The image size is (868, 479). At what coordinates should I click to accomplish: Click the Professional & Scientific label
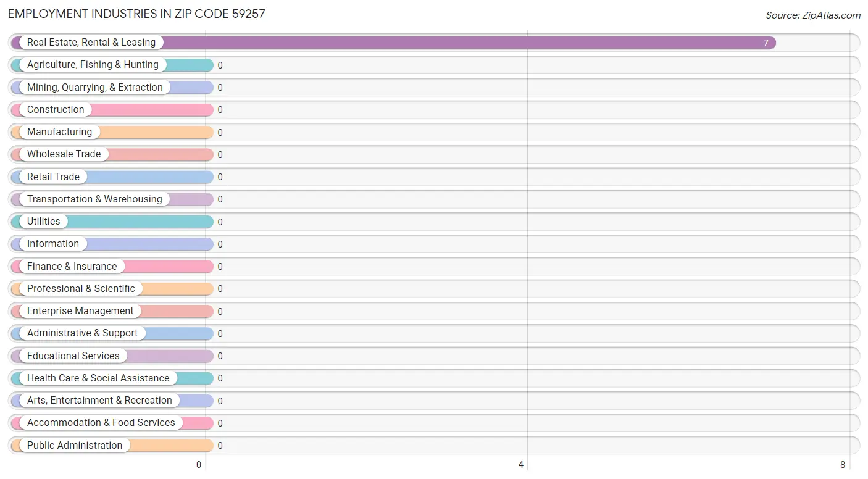click(x=81, y=289)
